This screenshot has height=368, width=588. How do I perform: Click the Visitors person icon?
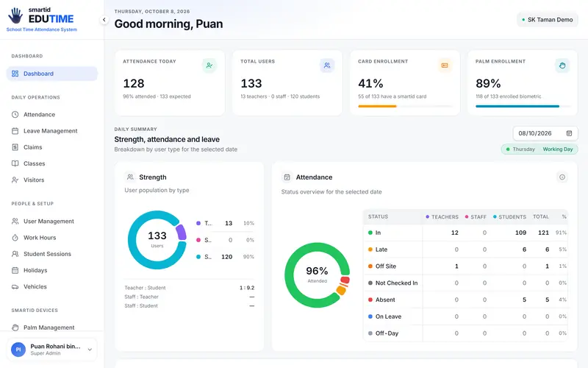(x=15, y=180)
